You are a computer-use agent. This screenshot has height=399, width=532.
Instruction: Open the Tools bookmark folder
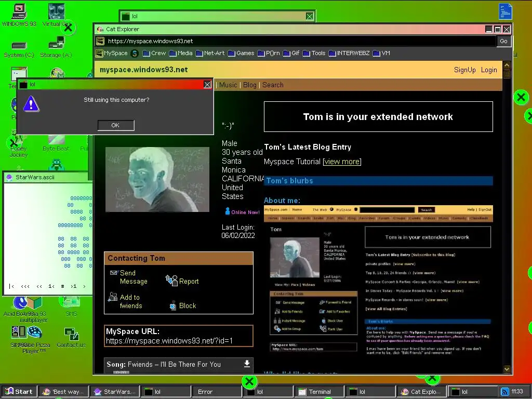coord(314,54)
